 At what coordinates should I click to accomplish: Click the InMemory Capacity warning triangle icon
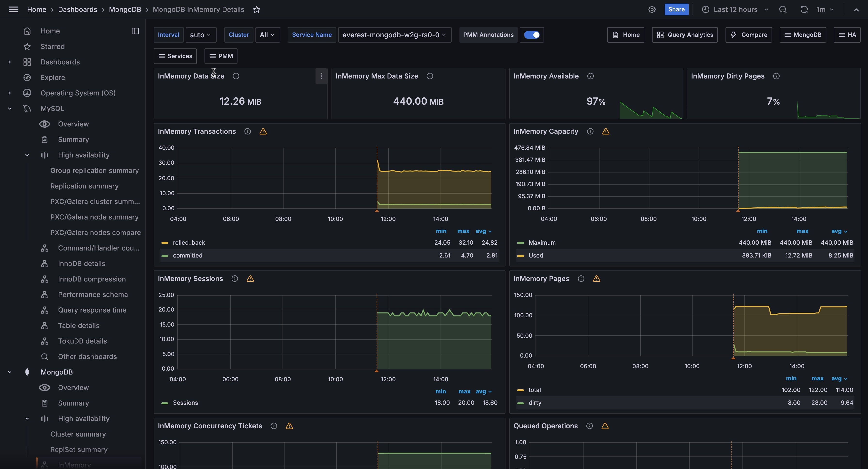[x=606, y=131]
